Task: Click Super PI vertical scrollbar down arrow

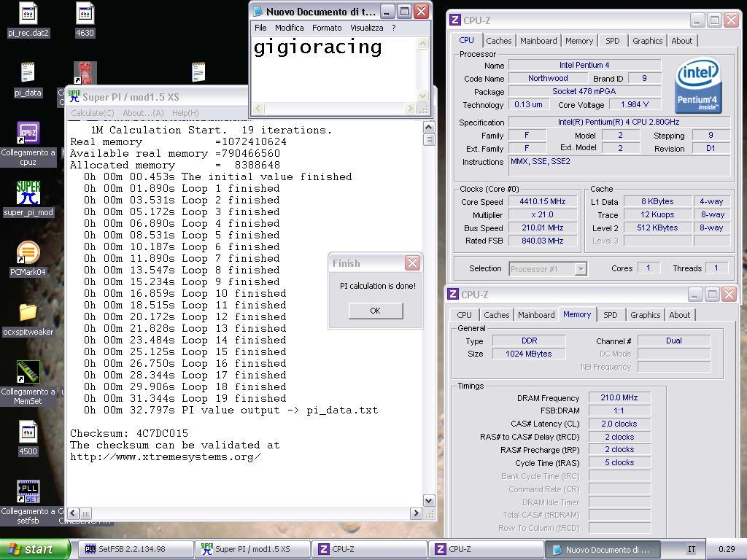Action: pyautogui.click(x=428, y=500)
